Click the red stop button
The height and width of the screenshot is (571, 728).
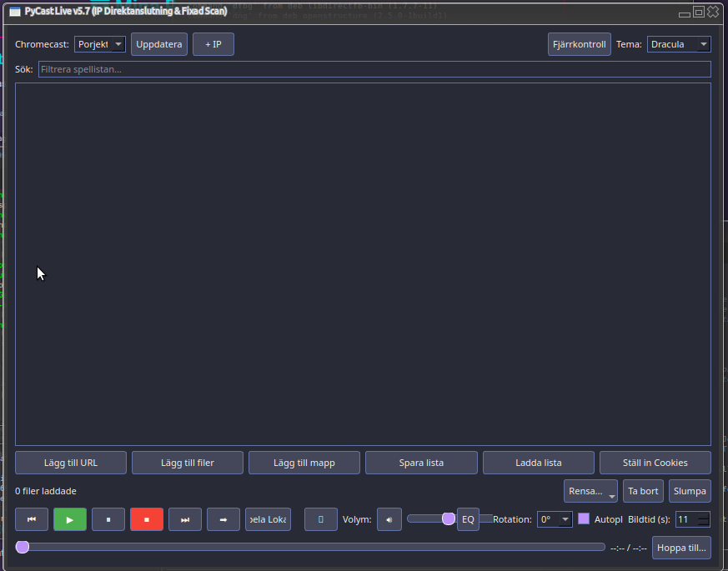(x=147, y=519)
